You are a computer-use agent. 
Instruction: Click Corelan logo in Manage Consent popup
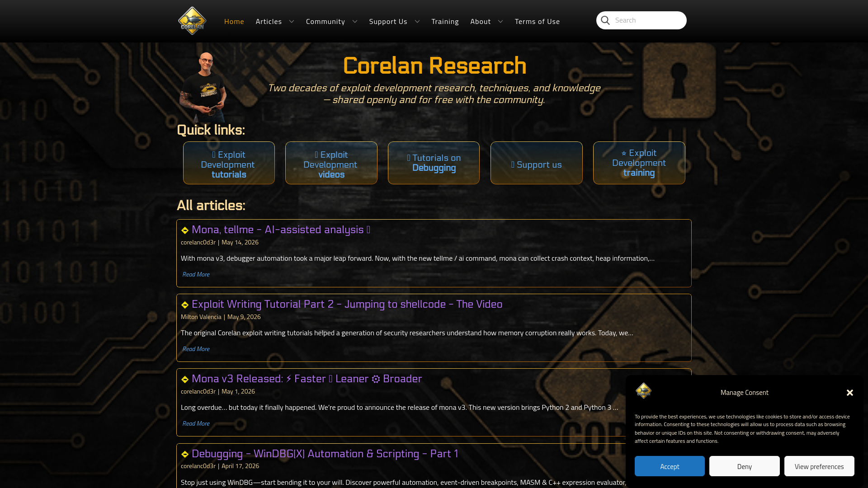pyautogui.click(x=643, y=391)
